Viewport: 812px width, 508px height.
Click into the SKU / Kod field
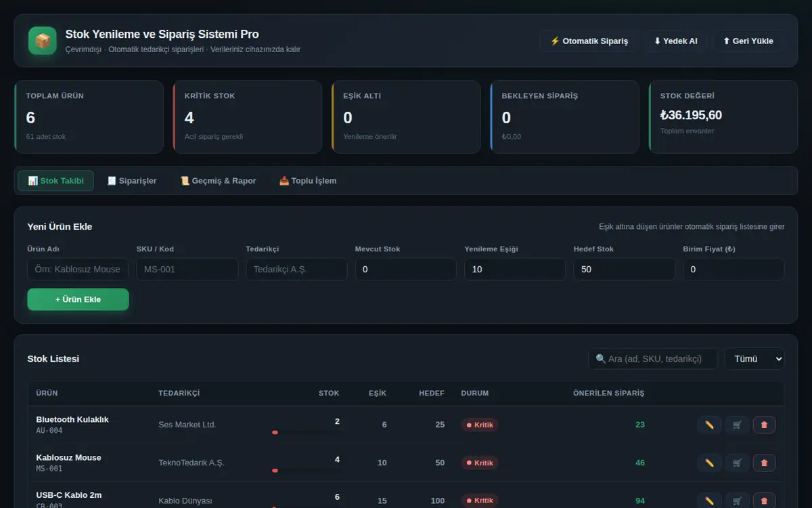pos(187,270)
